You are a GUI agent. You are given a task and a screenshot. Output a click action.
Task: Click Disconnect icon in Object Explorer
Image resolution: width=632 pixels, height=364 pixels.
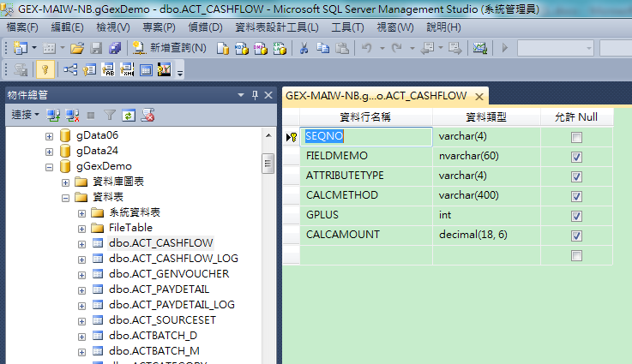[72, 116]
